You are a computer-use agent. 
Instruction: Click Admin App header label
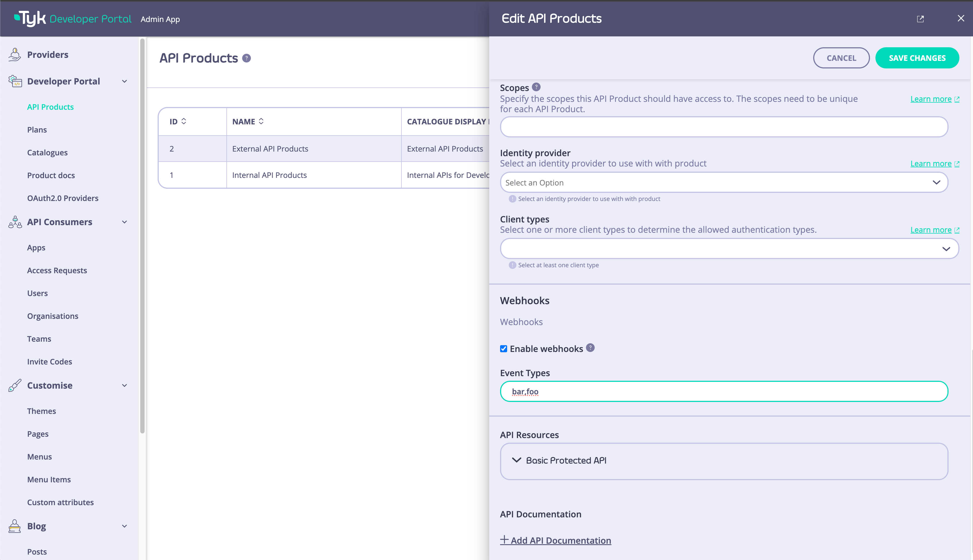[160, 19]
